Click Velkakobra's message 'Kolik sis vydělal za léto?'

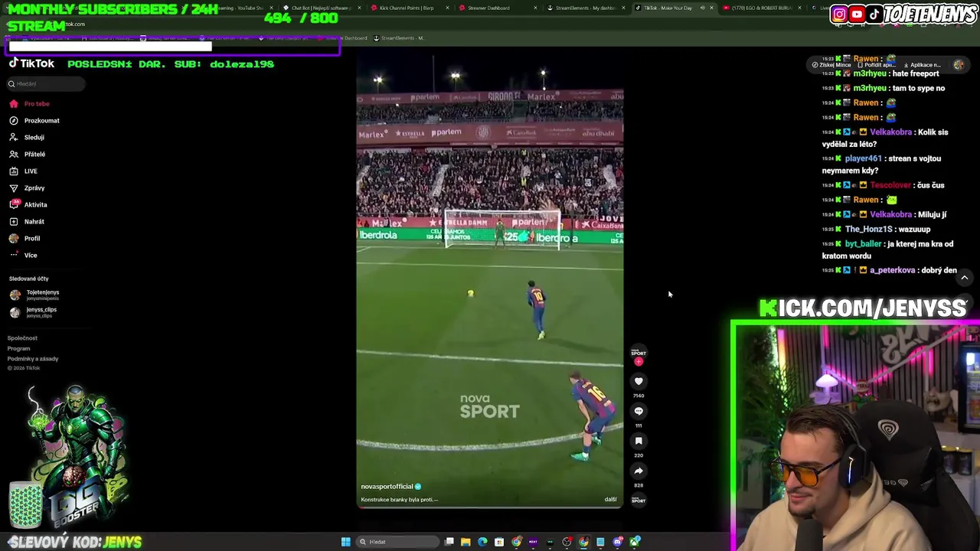885,138
